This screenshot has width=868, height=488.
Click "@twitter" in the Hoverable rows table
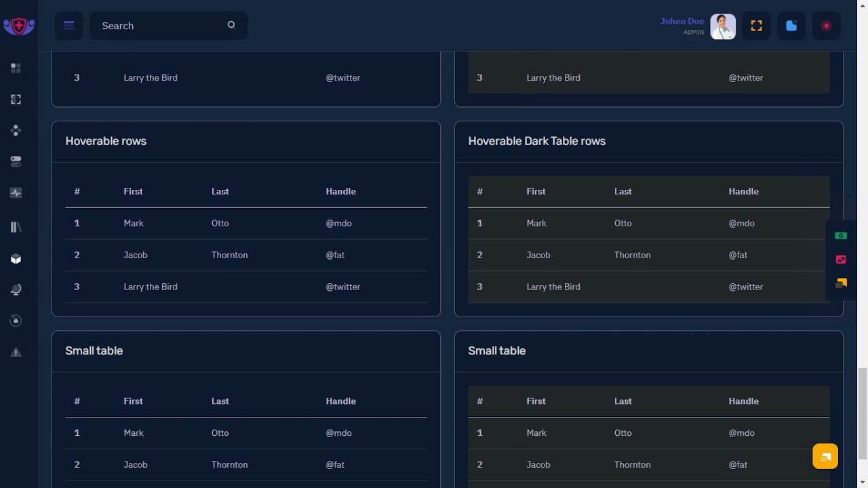coord(343,287)
